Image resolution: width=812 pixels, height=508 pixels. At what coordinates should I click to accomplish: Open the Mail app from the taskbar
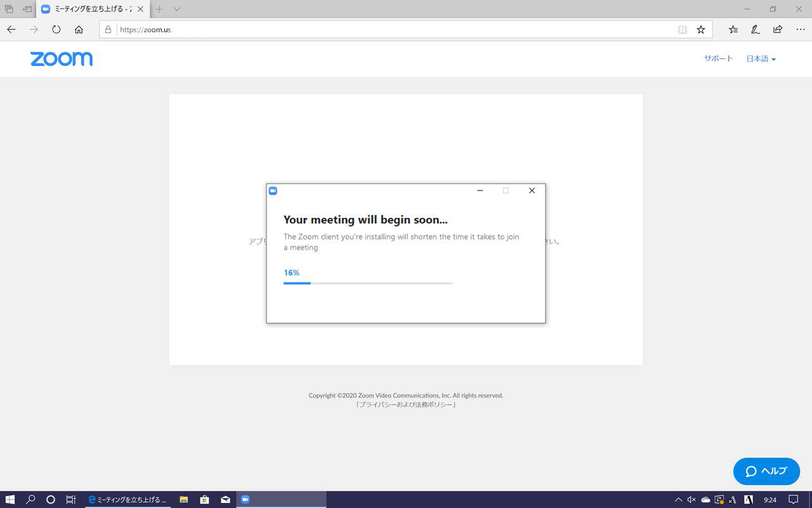point(225,500)
